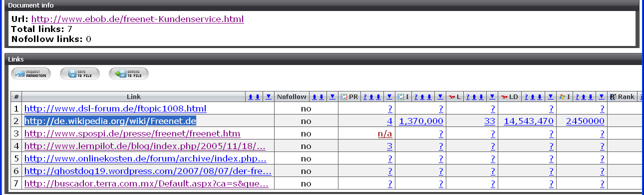Click n/a PR value in spospi.de row

[x=385, y=133]
